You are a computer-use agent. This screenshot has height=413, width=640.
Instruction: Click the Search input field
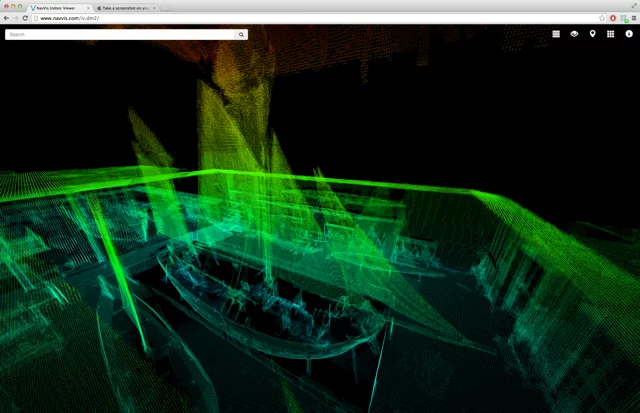pos(120,34)
